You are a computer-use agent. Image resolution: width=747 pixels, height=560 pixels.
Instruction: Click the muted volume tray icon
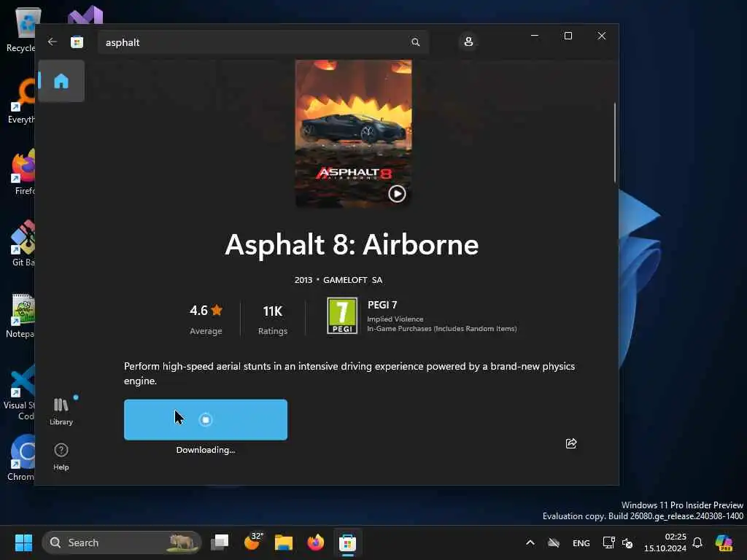coord(627,542)
